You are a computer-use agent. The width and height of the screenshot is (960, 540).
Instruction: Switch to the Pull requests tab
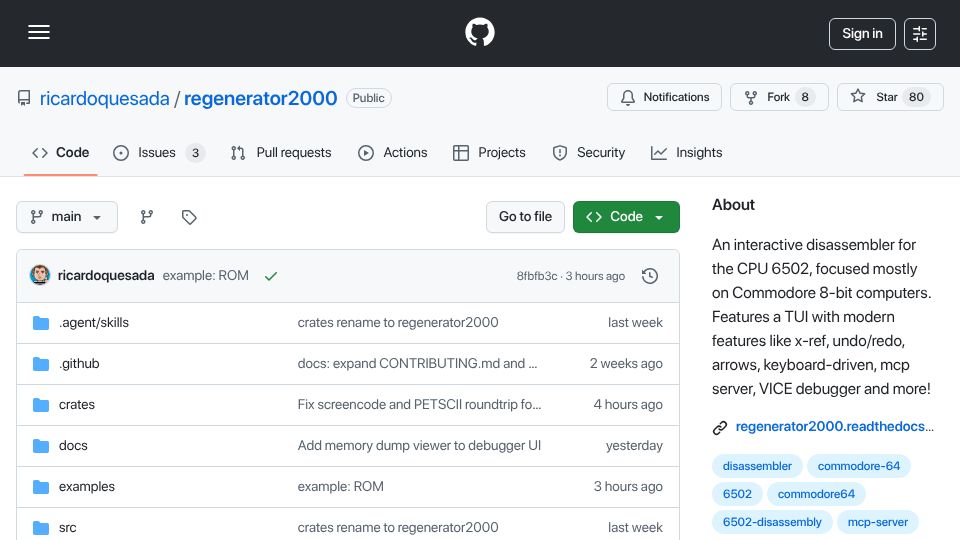coord(281,152)
